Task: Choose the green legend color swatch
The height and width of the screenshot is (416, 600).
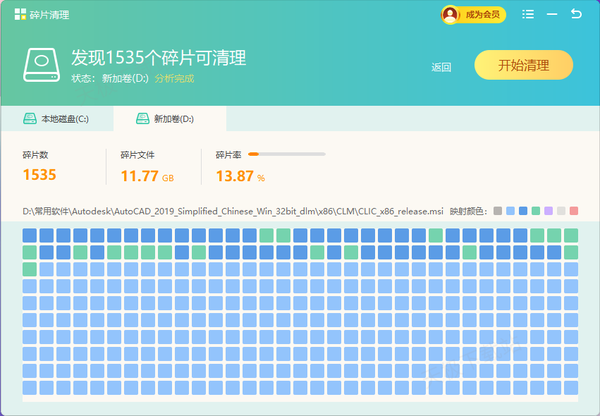Action: click(x=536, y=211)
